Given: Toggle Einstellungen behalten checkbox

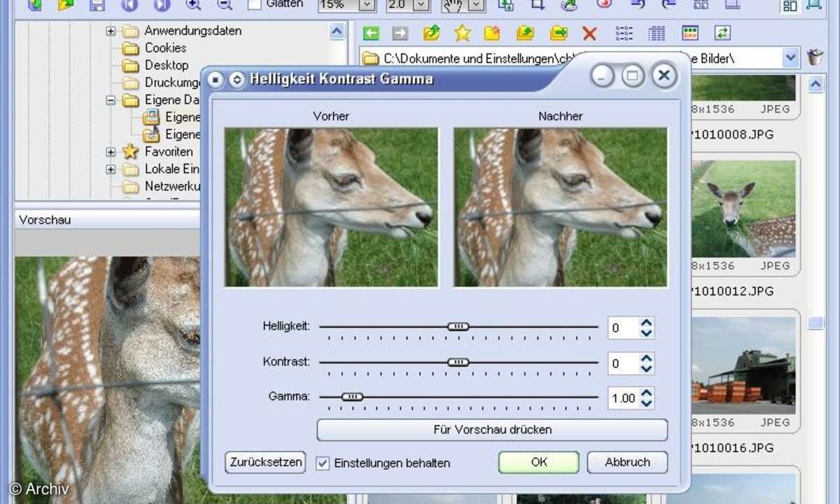Looking at the screenshot, I should coord(323,463).
